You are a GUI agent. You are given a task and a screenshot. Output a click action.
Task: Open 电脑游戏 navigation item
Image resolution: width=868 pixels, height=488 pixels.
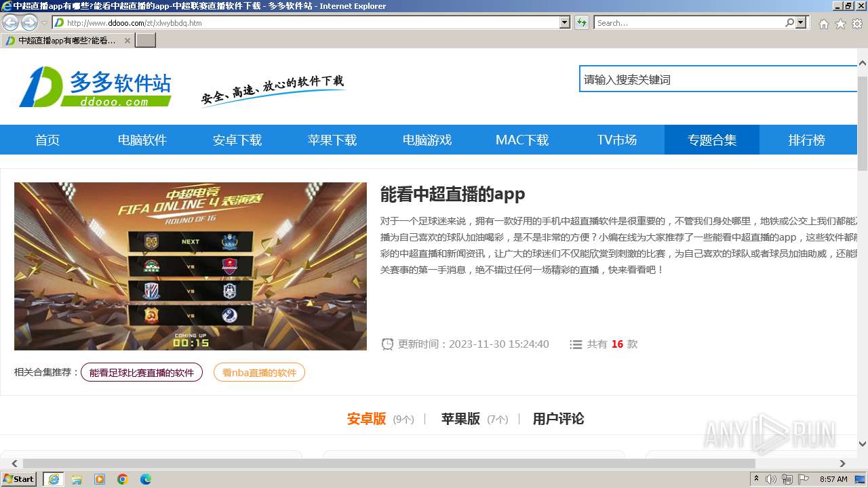[427, 140]
